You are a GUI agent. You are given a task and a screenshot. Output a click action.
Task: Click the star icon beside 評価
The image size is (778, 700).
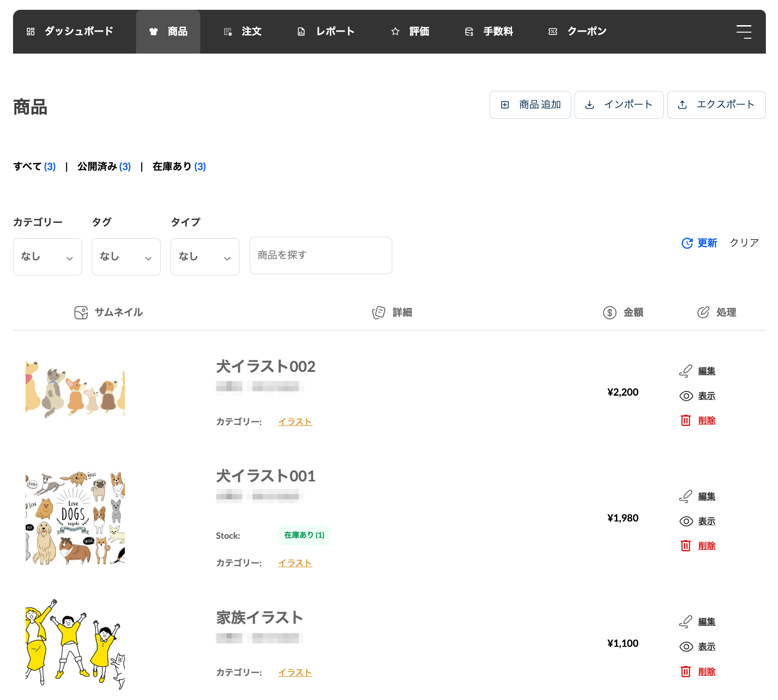coord(395,32)
